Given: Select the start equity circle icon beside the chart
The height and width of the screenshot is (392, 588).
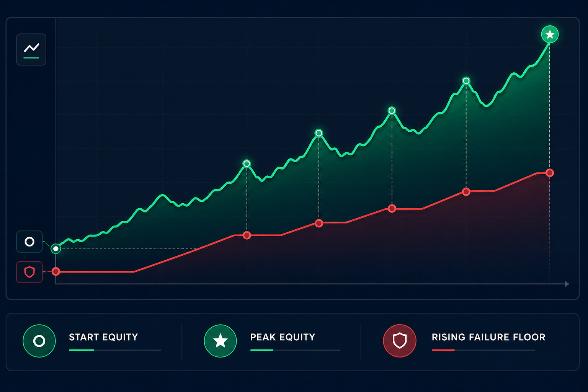Looking at the screenshot, I should point(29,242).
